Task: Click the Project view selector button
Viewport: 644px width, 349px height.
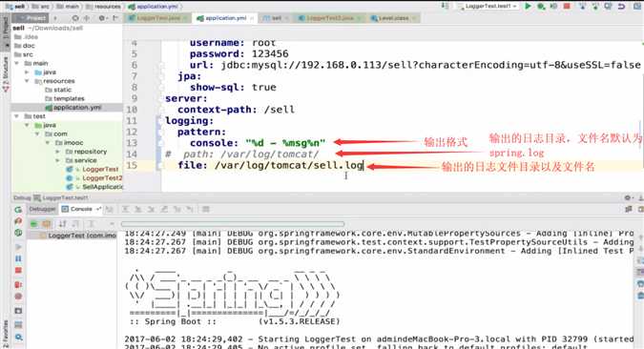Action: 31,18
